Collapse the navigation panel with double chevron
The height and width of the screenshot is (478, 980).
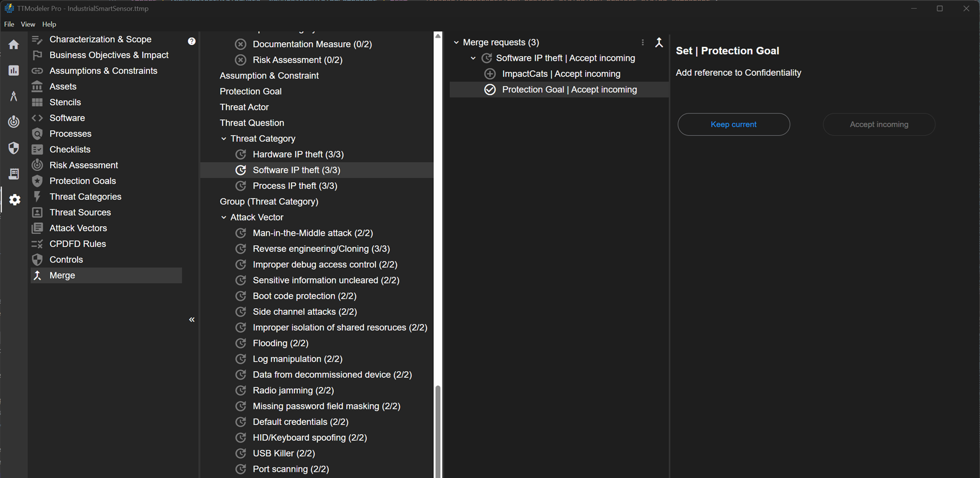[x=192, y=319]
